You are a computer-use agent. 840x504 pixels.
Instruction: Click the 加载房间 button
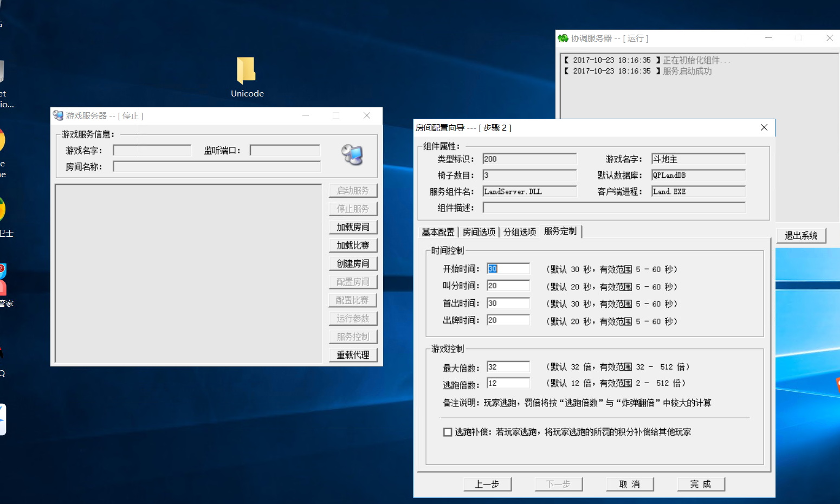tap(353, 227)
